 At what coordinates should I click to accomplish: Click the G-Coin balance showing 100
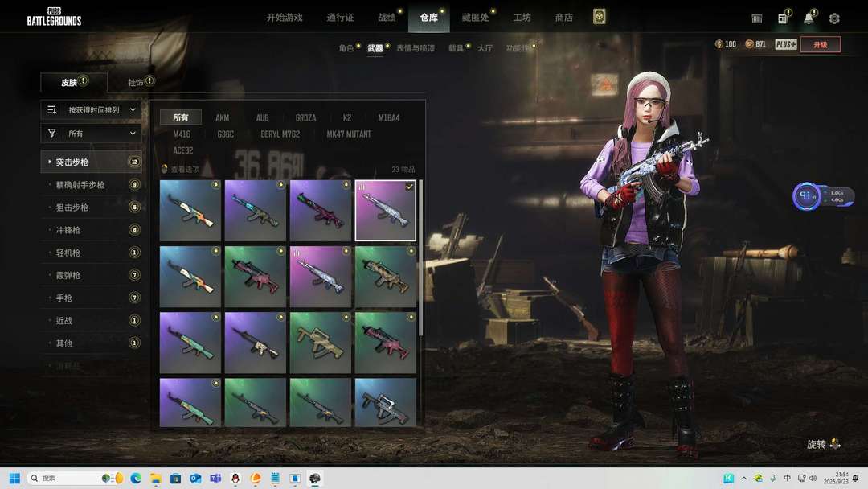point(726,44)
